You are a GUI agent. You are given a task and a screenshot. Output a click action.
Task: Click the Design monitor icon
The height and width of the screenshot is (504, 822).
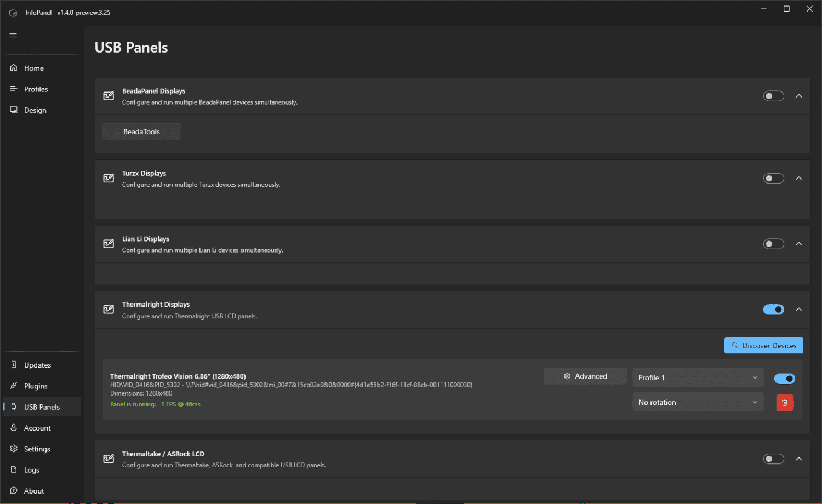click(14, 110)
